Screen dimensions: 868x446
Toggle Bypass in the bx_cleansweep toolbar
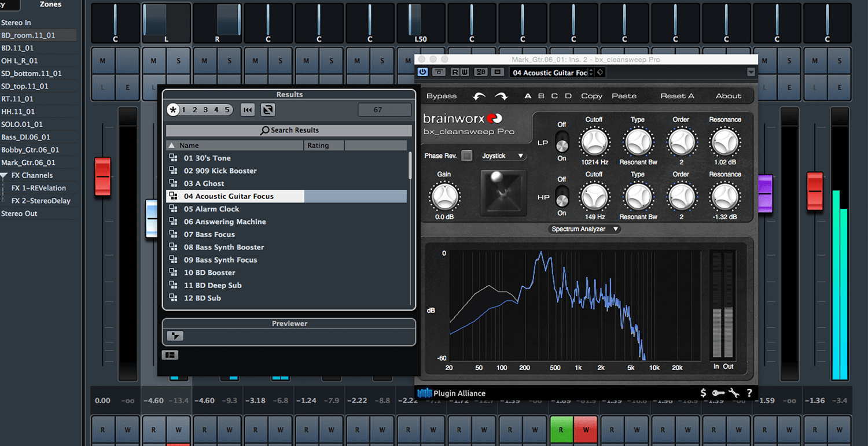(x=442, y=96)
